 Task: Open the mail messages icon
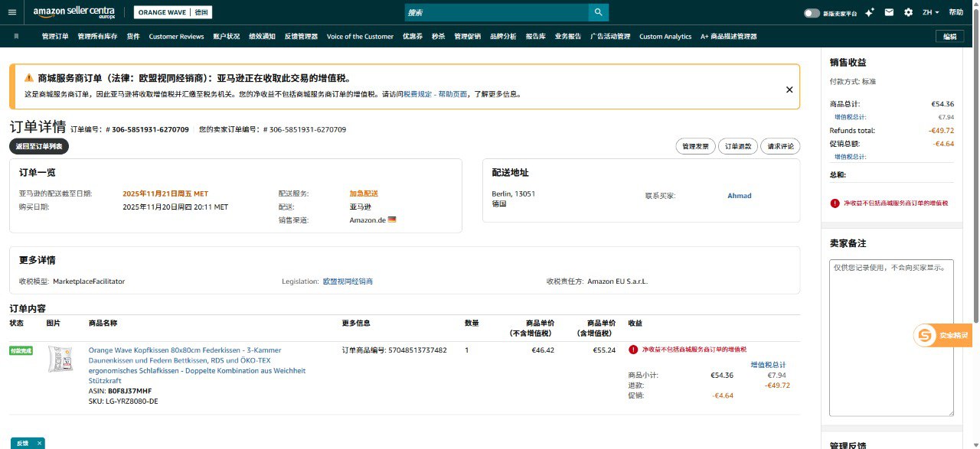point(889,12)
